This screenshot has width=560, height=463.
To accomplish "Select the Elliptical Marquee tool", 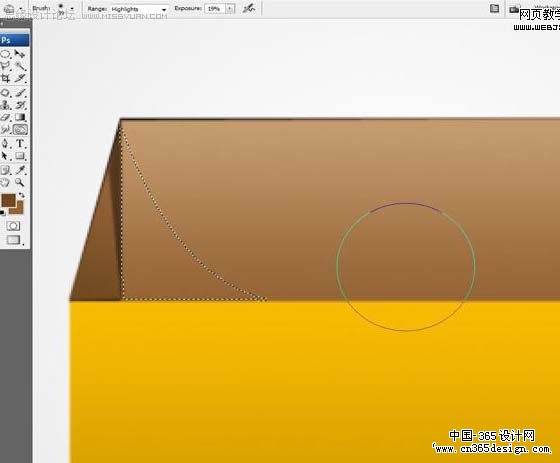I will [x=5, y=54].
